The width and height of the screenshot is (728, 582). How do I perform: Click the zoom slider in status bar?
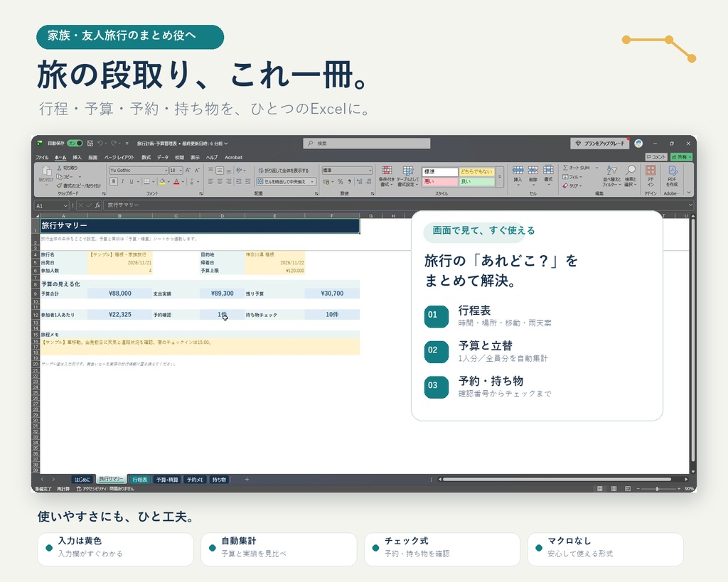tap(658, 489)
